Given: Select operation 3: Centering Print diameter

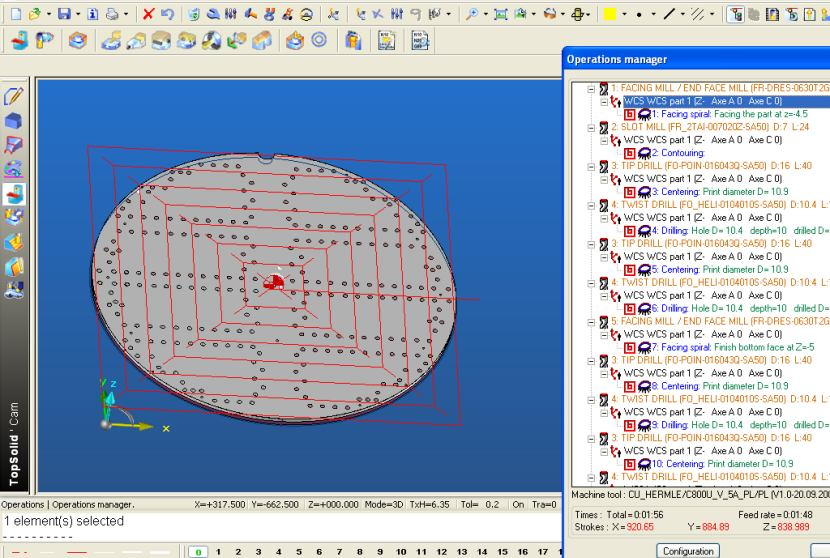Looking at the screenshot, I should tap(719, 192).
